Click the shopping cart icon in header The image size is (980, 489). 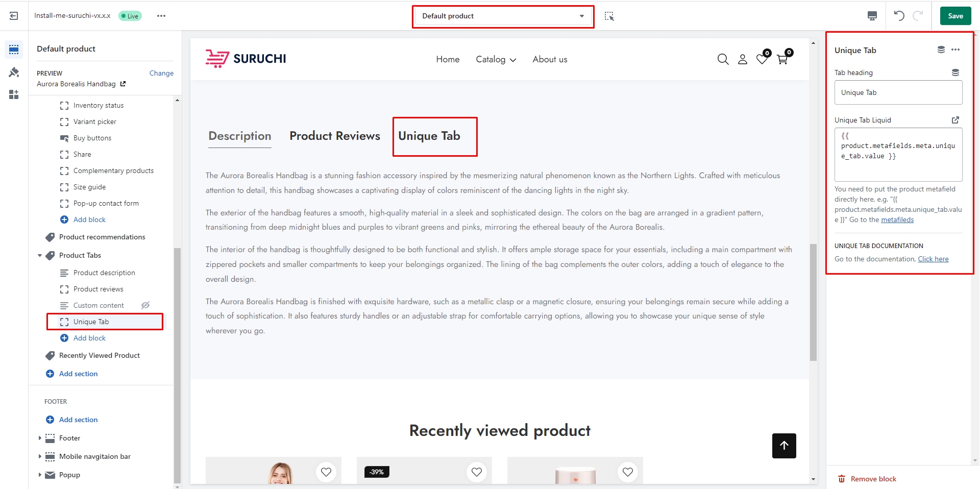tap(782, 59)
